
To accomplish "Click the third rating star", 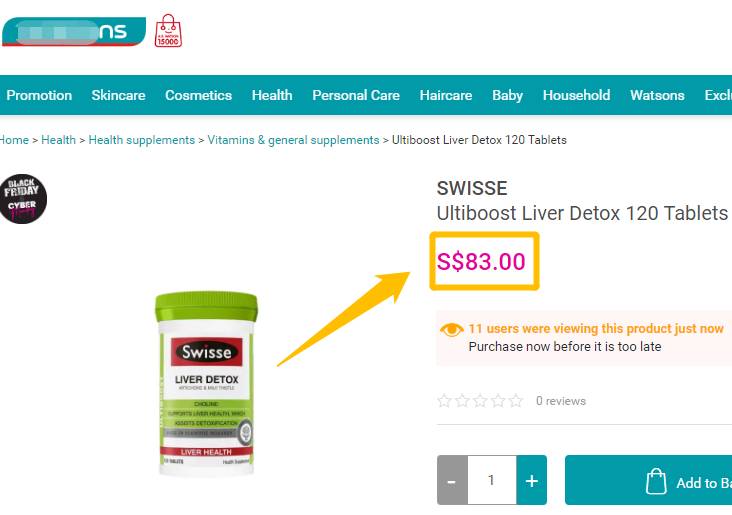I will click(480, 401).
